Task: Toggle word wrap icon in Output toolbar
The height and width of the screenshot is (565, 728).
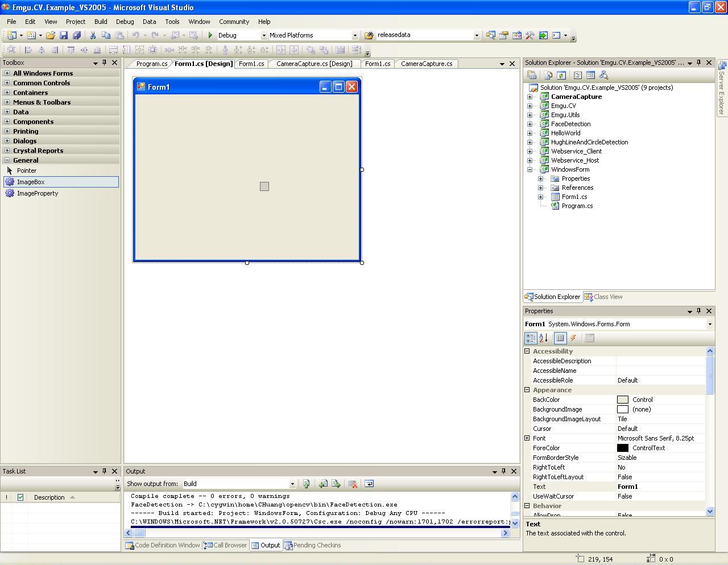Action: pyautogui.click(x=369, y=484)
